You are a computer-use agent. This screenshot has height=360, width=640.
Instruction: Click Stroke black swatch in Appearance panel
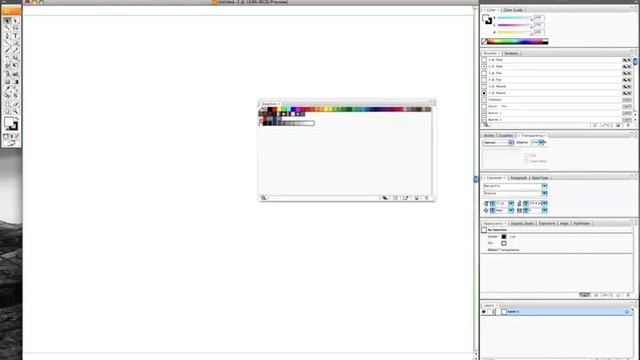coord(504,237)
